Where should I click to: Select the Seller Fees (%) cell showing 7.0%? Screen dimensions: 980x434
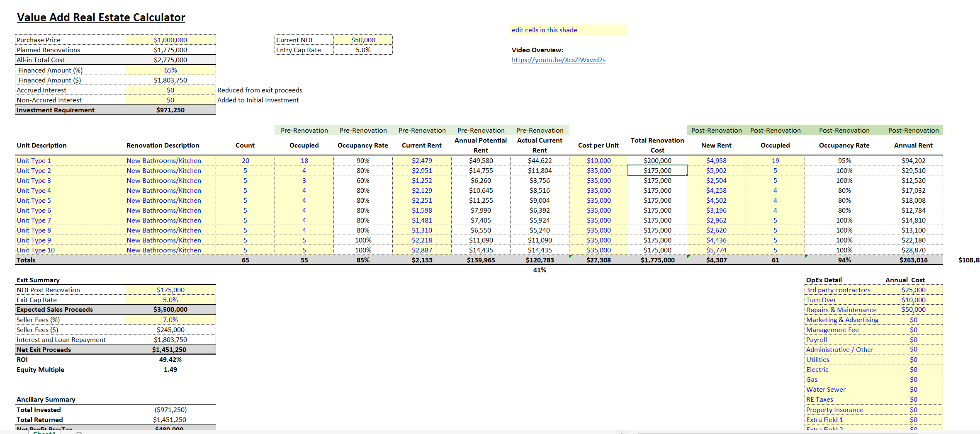[x=170, y=320]
